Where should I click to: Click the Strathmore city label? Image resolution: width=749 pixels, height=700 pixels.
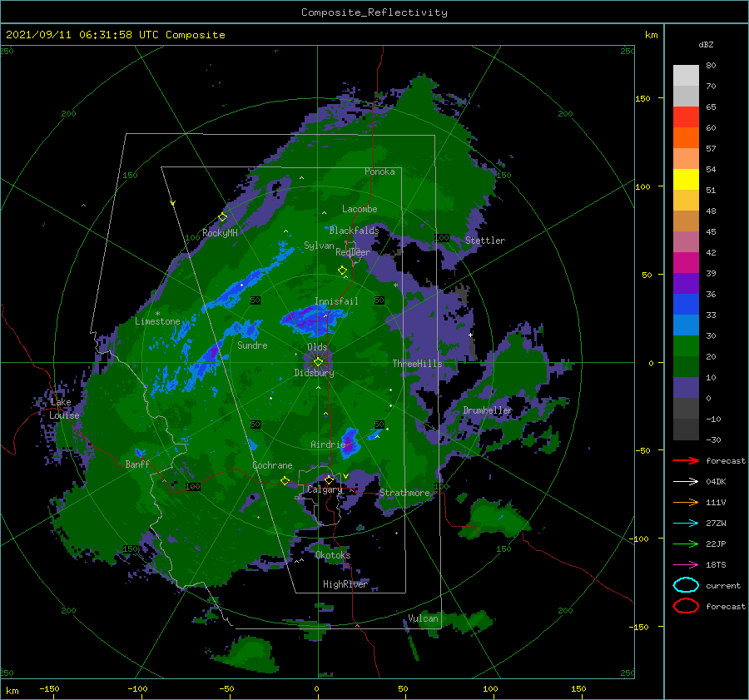coord(405,493)
